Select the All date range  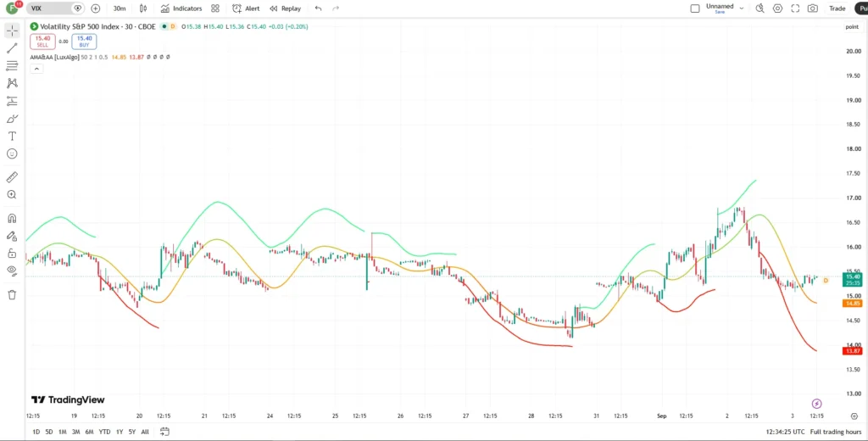pyautogui.click(x=145, y=432)
